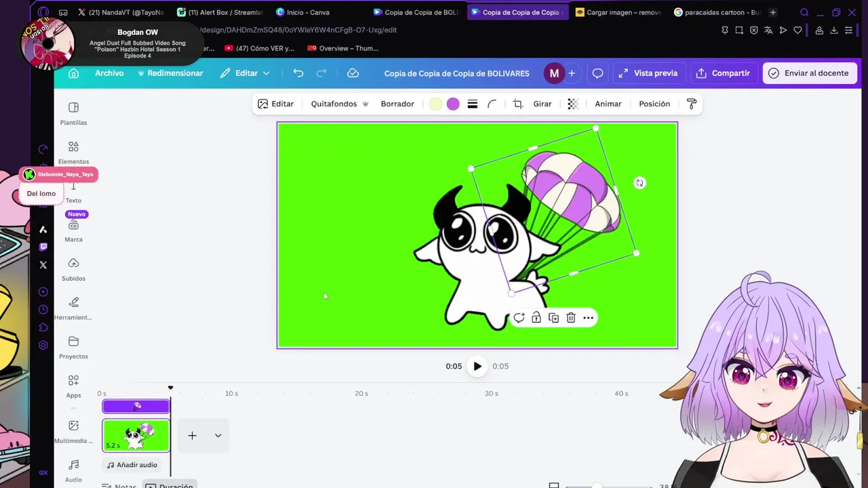
Task: Open the Girar flip options
Action: (542, 104)
